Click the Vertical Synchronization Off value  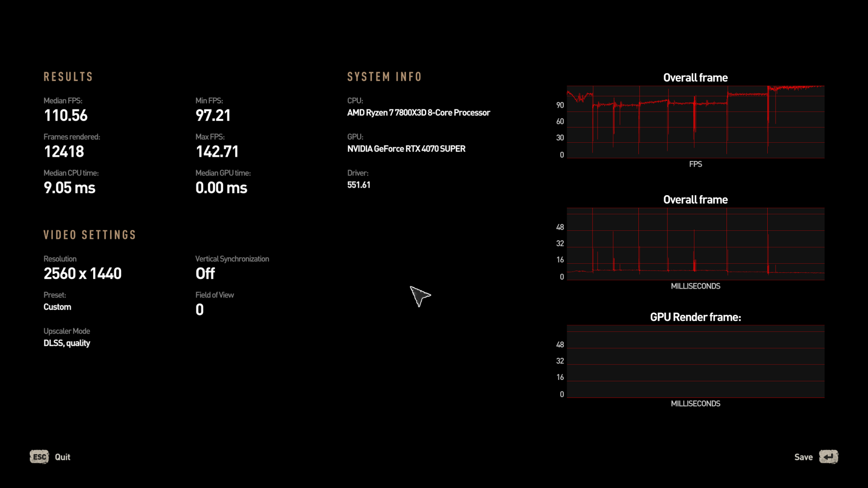pyautogui.click(x=205, y=274)
